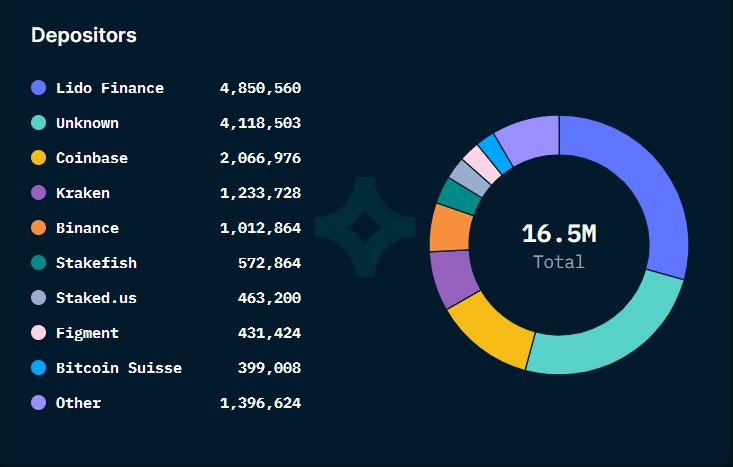The height and width of the screenshot is (467, 733).
Task: Click the value 4,850,560
Action: point(260,88)
